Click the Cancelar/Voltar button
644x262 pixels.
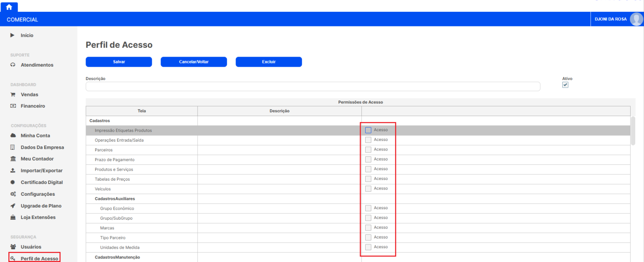pyautogui.click(x=194, y=62)
